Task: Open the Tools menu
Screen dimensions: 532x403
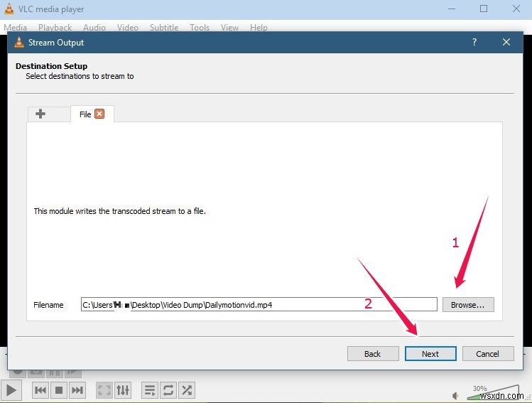Action: 200,28
